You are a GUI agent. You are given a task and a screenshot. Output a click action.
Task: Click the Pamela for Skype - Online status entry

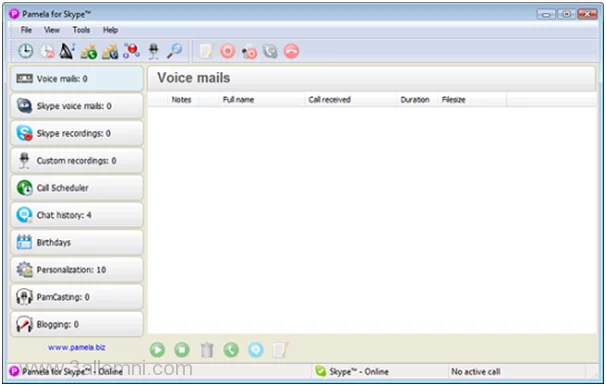point(72,372)
